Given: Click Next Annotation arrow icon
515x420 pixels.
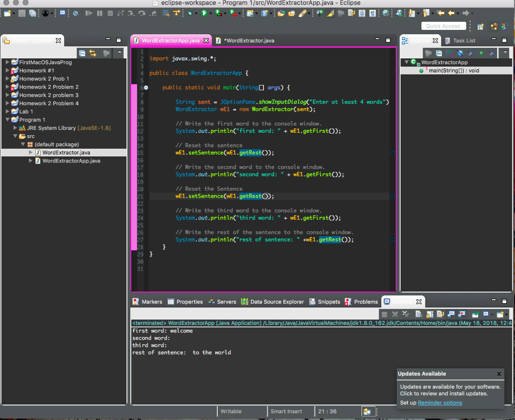Looking at the screenshot, I should click(x=411, y=13).
